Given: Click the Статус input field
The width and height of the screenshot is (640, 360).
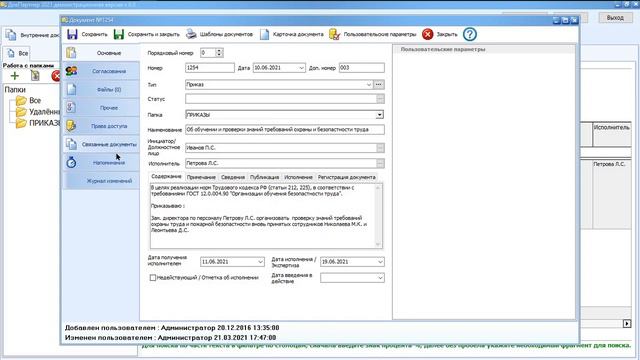Looking at the screenshot, I should pyautogui.click(x=281, y=99).
